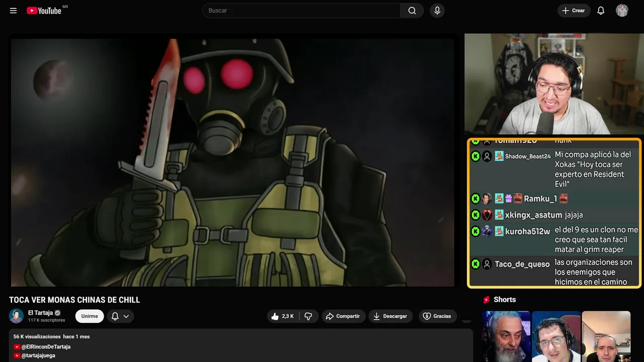
Task: Click the Shorts section heading
Action: pos(505,300)
